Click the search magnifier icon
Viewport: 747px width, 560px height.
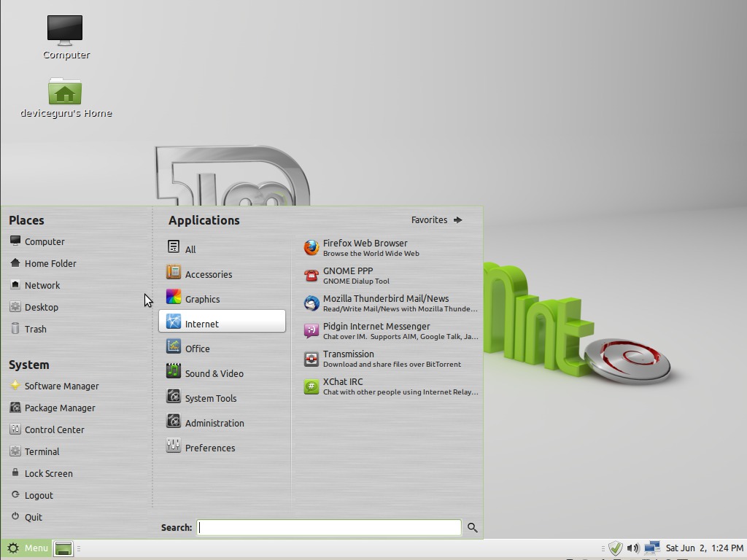(x=472, y=527)
